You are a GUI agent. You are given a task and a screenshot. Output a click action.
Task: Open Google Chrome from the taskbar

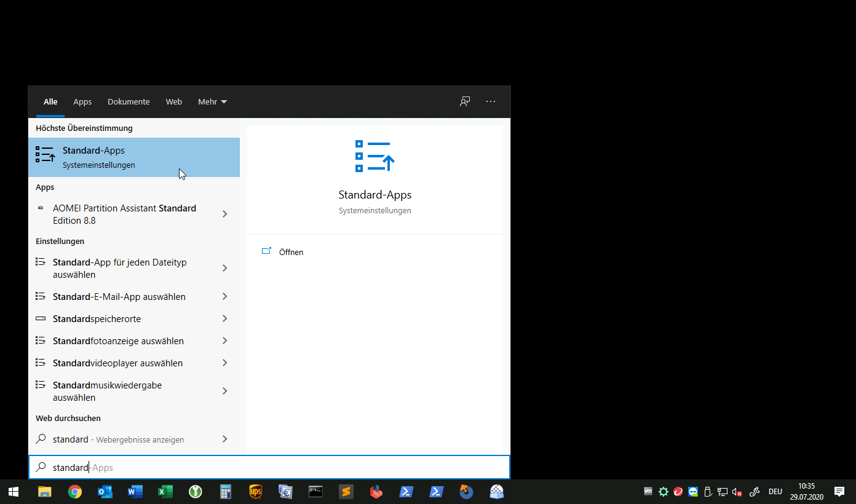pyautogui.click(x=74, y=491)
